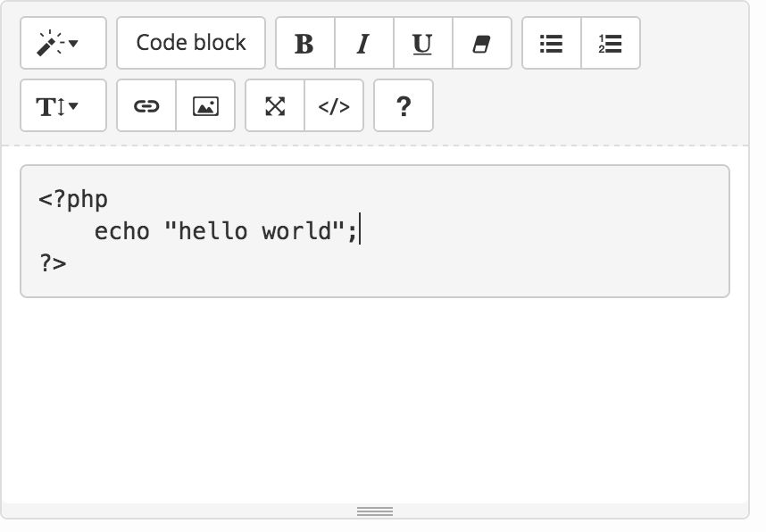Viewport: 766px width, 532px height.
Task: Click the word "echo" in code
Action: point(122,231)
